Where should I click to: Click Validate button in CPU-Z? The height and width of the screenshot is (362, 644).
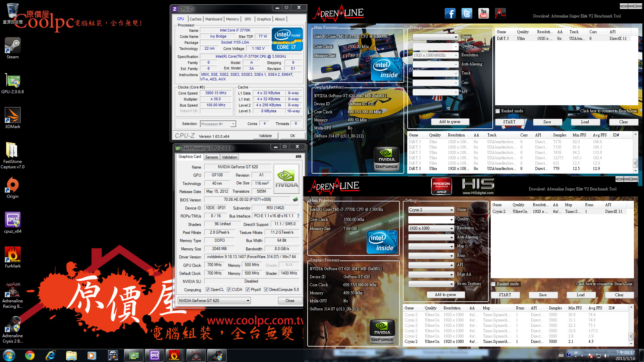265,136
